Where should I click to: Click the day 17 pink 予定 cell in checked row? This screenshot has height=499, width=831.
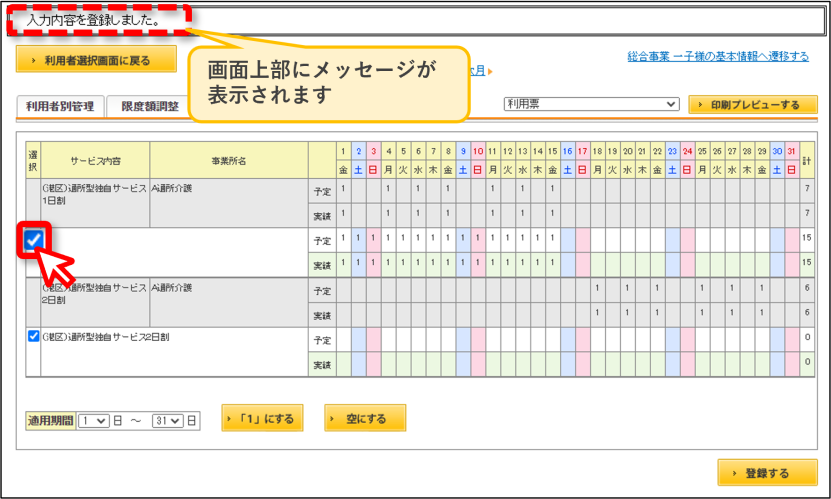point(582,240)
